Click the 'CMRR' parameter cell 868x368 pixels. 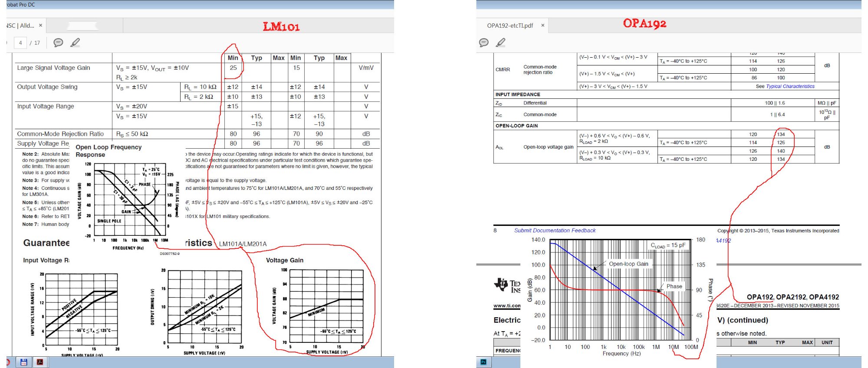pos(503,69)
